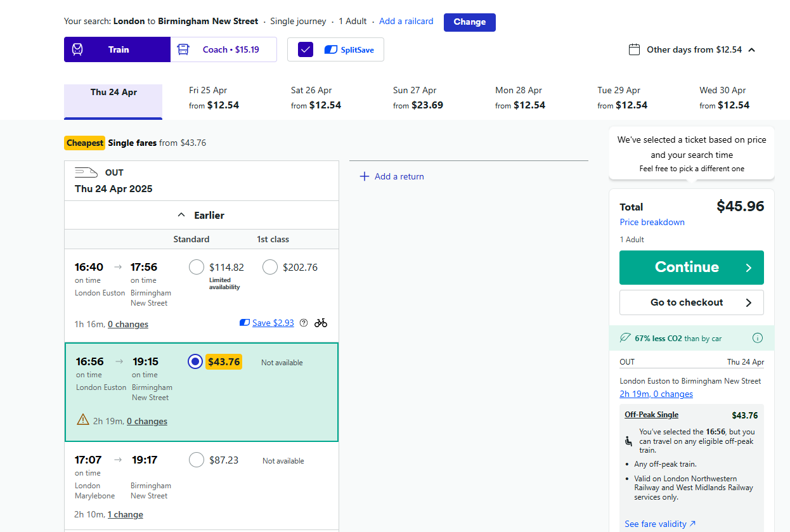Image resolution: width=790 pixels, height=532 pixels.
Task: Collapse the Other days from $12.54 chevron
Action: (752, 50)
